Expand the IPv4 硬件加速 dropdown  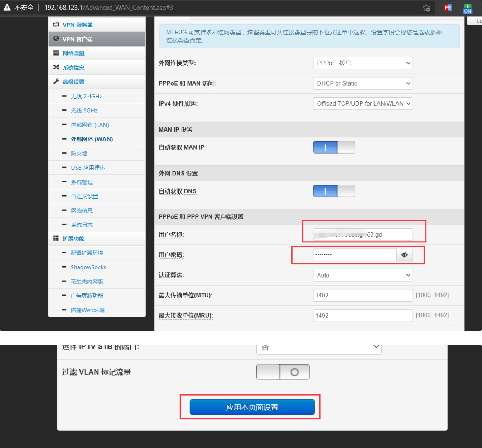click(362, 104)
